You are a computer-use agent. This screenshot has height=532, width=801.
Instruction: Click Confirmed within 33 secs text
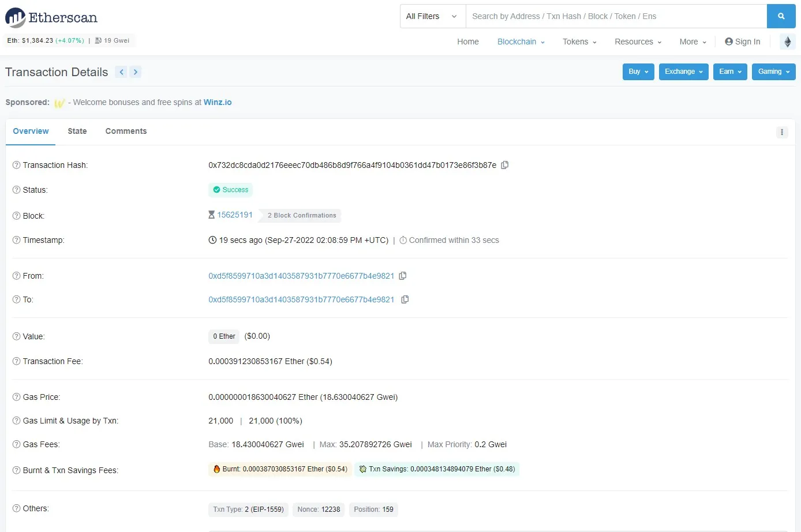(454, 240)
